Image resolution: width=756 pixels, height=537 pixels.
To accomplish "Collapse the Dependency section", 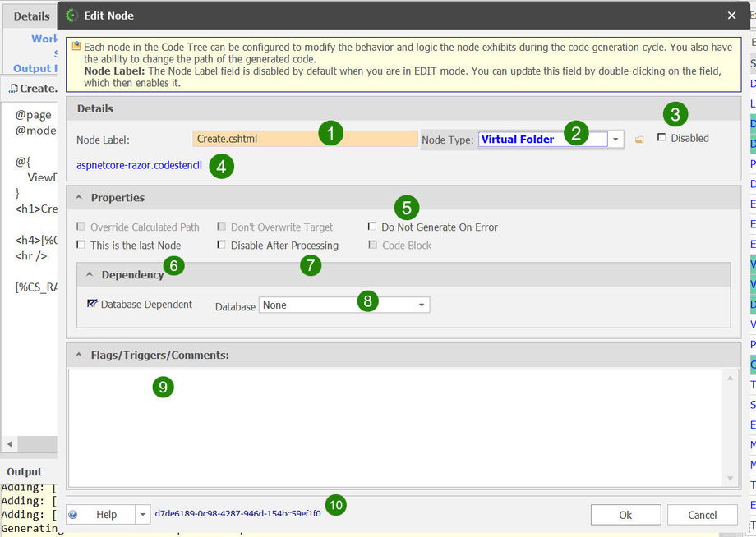I will pos(90,274).
